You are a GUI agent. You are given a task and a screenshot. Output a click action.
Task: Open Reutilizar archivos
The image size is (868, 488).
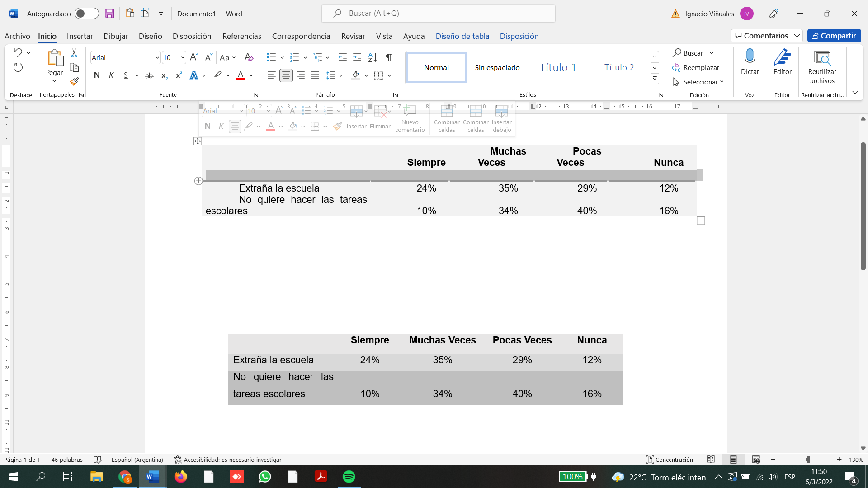(822, 66)
